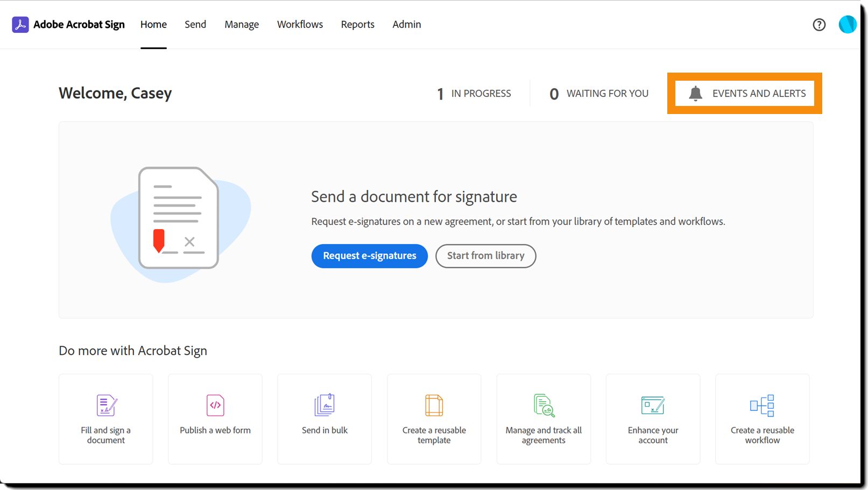Screen dimensions: 868x490
Task: Go to the Workflows tab
Action: click(300, 25)
